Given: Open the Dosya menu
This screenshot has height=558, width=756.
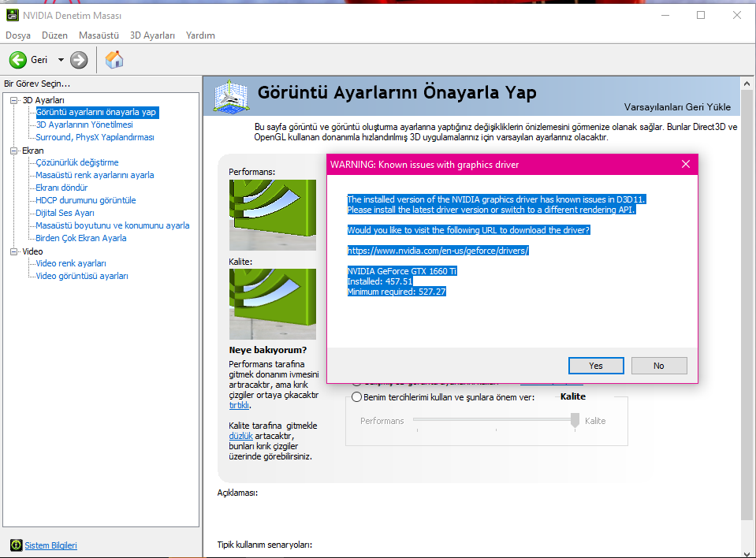Looking at the screenshot, I should [18, 35].
